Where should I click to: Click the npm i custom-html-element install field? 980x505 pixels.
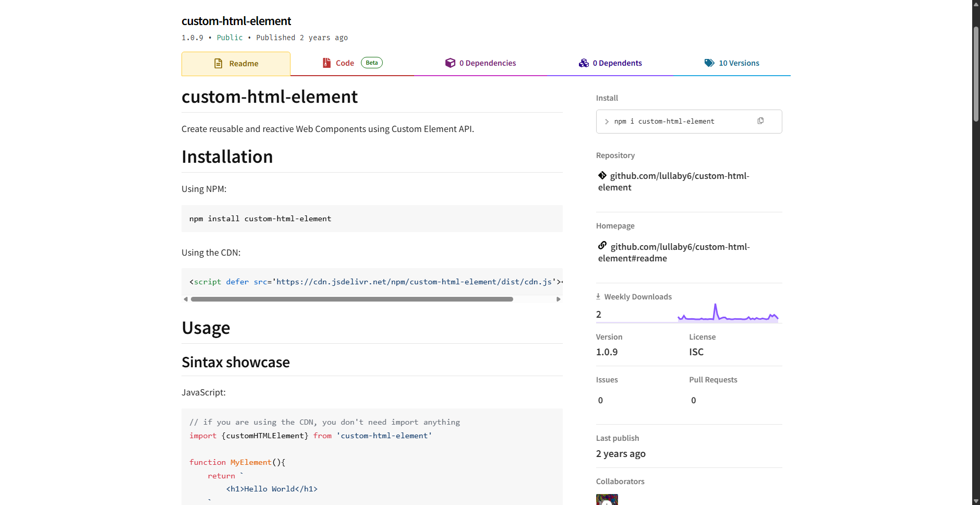pyautogui.click(x=689, y=122)
